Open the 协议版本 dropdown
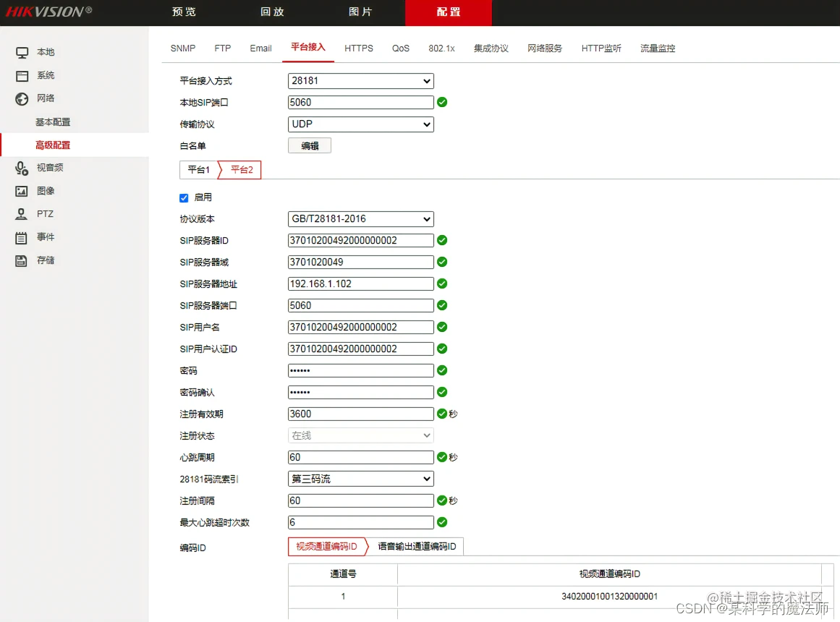This screenshot has width=840, height=622. [360, 218]
